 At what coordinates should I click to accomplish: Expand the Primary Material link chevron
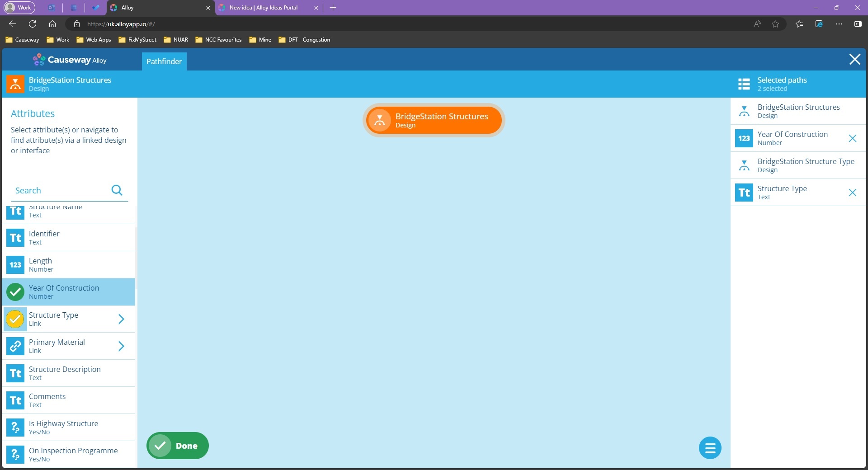coord(121,346)
